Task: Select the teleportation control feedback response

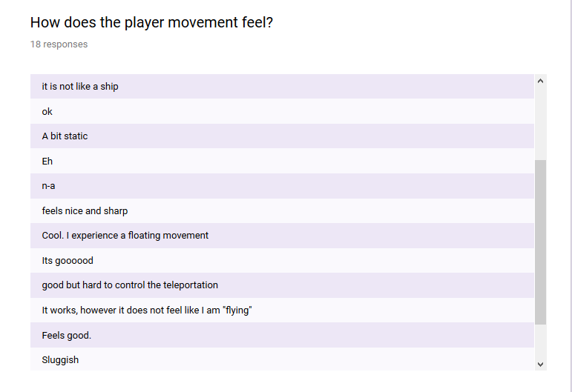Action: (282, 285)
